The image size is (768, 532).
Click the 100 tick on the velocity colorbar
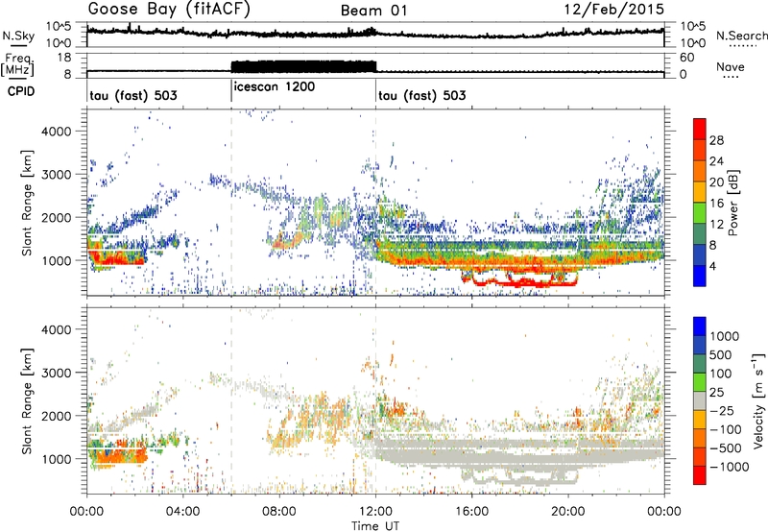click(721, 374)
